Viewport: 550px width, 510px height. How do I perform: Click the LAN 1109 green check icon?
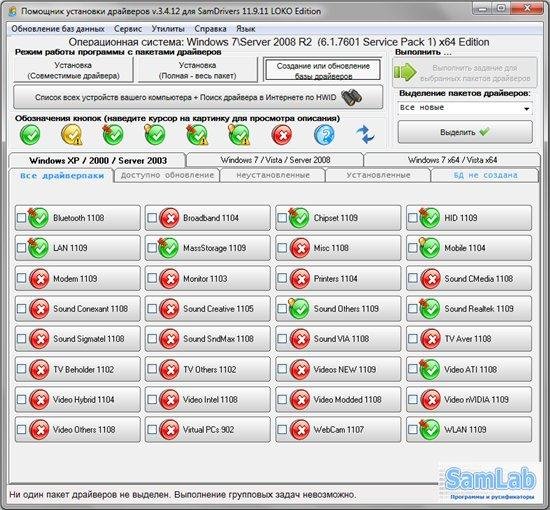(38, 248)
